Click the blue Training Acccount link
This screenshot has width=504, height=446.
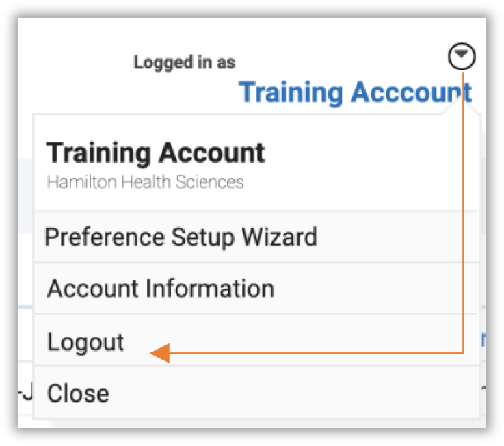(355, 93)
